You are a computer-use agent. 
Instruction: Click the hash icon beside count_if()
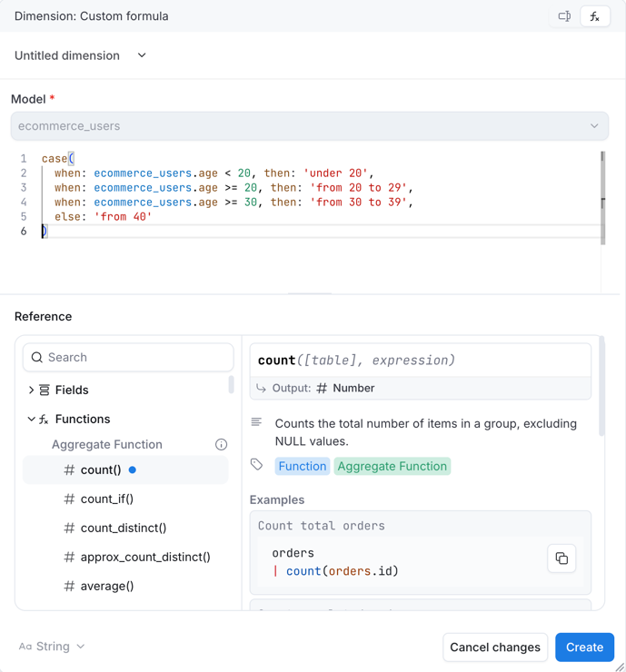click(x=69, y=499)
